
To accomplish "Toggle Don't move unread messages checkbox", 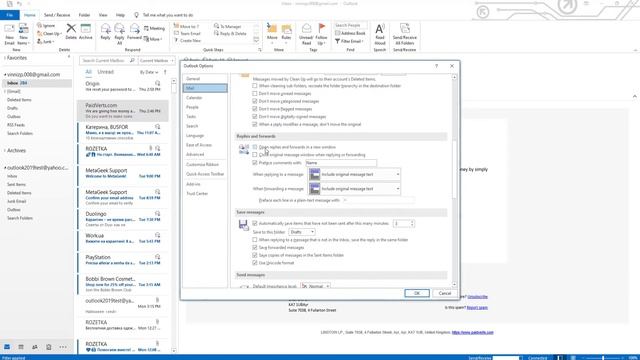I will pos(255,93).
